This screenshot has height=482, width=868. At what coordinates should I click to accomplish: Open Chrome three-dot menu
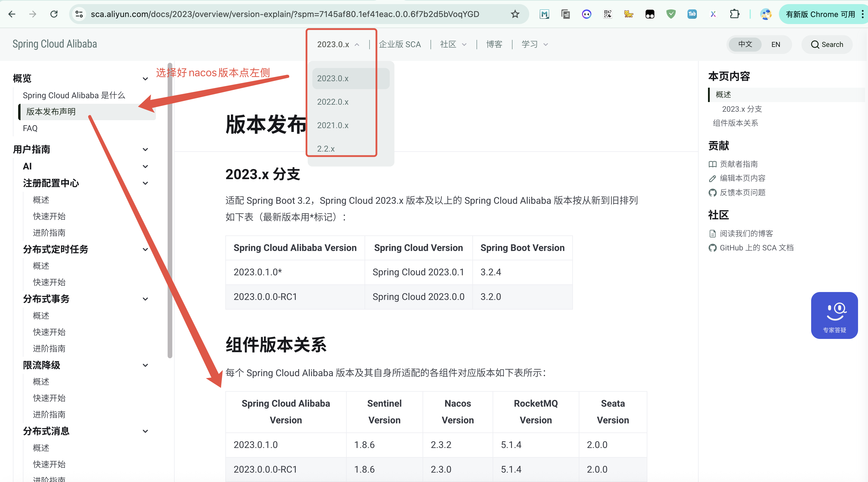tap(862, 14)
